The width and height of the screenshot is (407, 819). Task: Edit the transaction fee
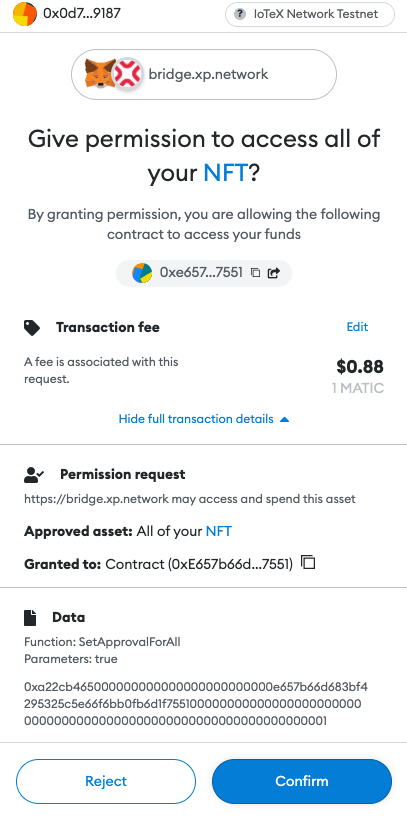click(357, 327)
